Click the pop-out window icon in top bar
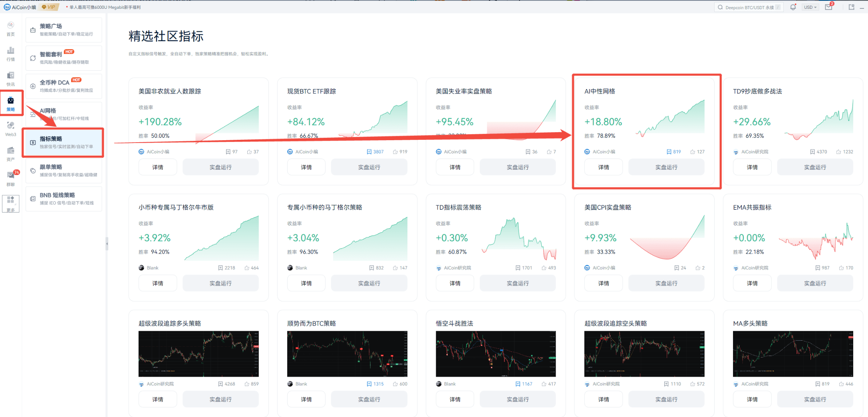This screenshot has width=868, height=417. click(851, 7)
